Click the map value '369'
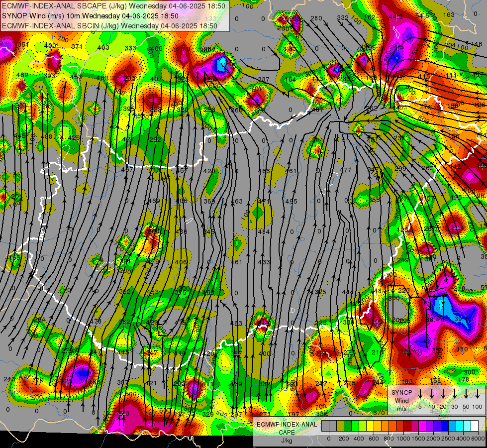Image resolution: width=487 pixels, height=448 pixels. [x=209, y=202]
